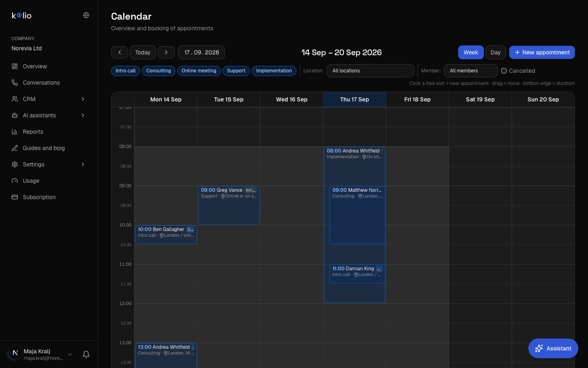
Task: Go to the next week with right arrow
Action: click(166, 52)
